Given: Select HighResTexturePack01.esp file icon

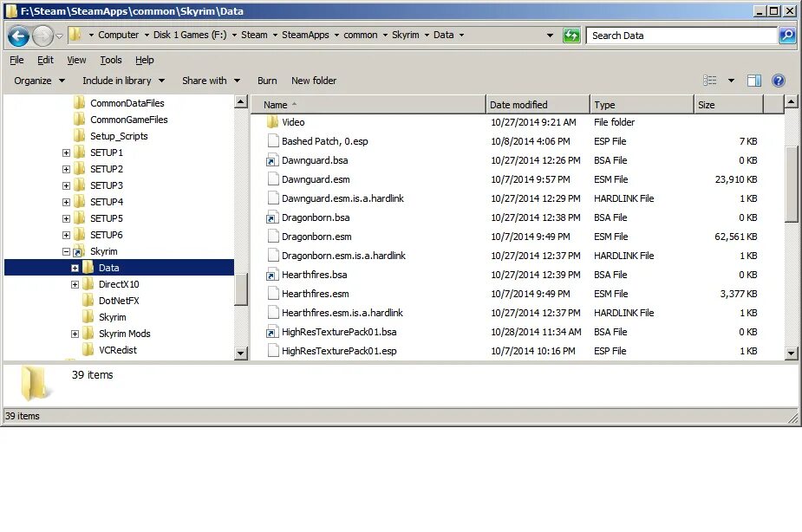Looking at the screenshot, I should (x=273, y=351).
